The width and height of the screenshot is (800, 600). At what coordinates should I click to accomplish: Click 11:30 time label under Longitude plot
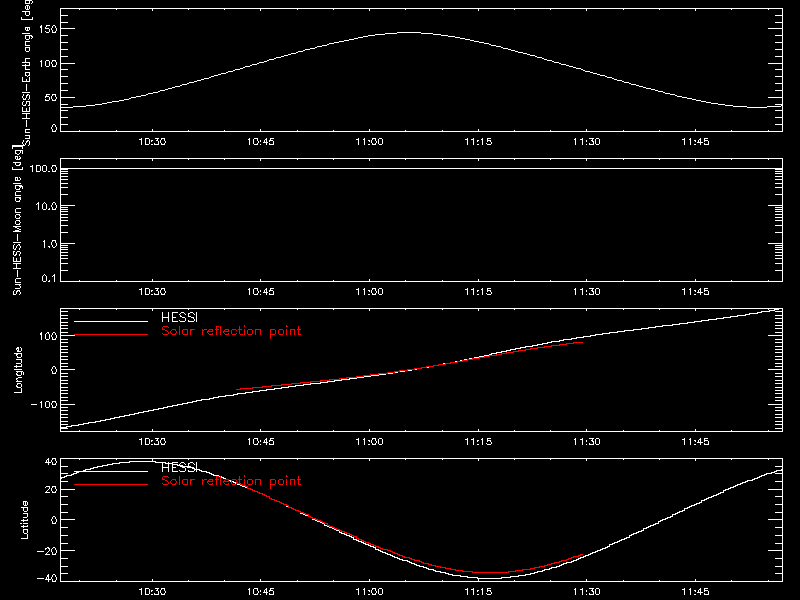point(587,441)
